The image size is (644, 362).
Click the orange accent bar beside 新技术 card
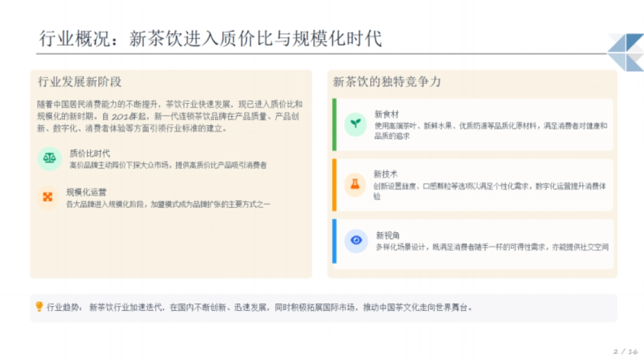pyautogui.click(x=334, y=184)
